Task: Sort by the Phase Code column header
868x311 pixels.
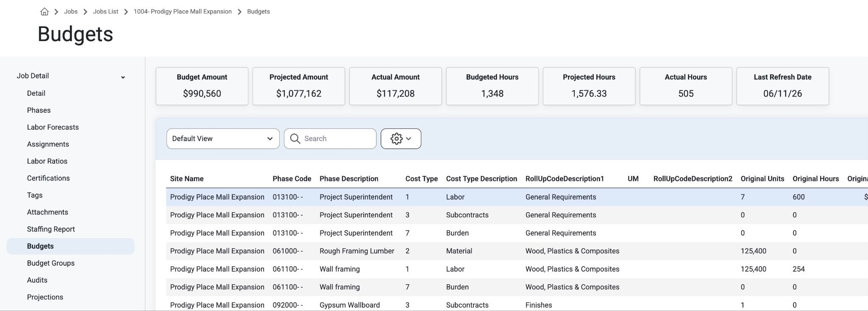Action: tap(292, 179)
